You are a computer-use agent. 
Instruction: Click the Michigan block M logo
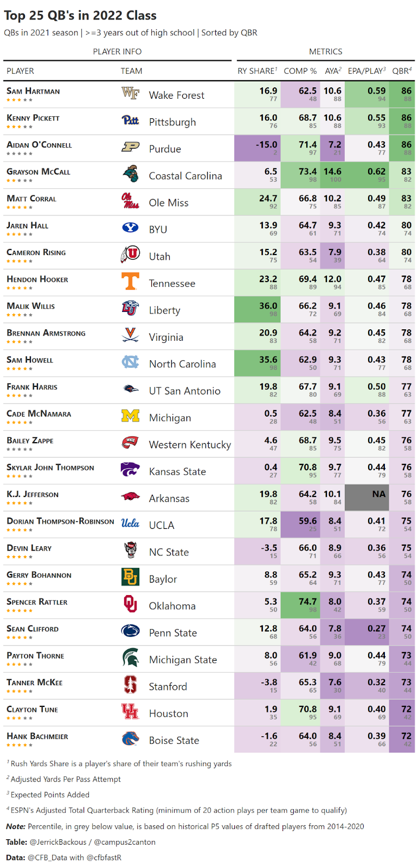pyautogui.click(x=130, y=417)
